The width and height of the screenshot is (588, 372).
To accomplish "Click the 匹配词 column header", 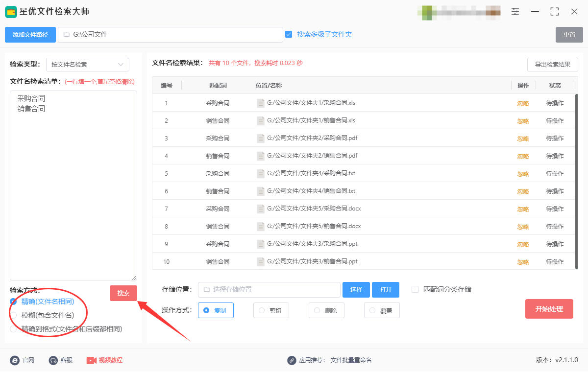I will tap(218, 86).
